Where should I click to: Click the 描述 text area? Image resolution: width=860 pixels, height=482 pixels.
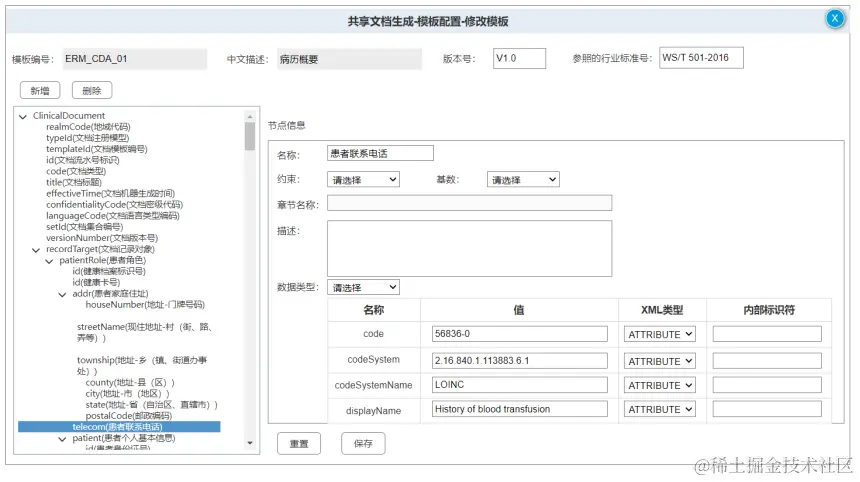click(x=469, y=248)
